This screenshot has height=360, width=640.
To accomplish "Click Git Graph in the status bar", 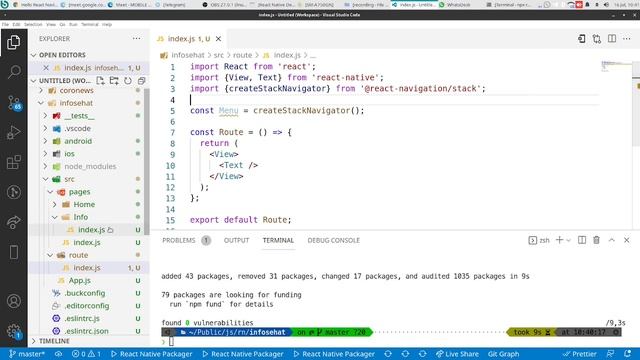I will [x=503, y=354].
